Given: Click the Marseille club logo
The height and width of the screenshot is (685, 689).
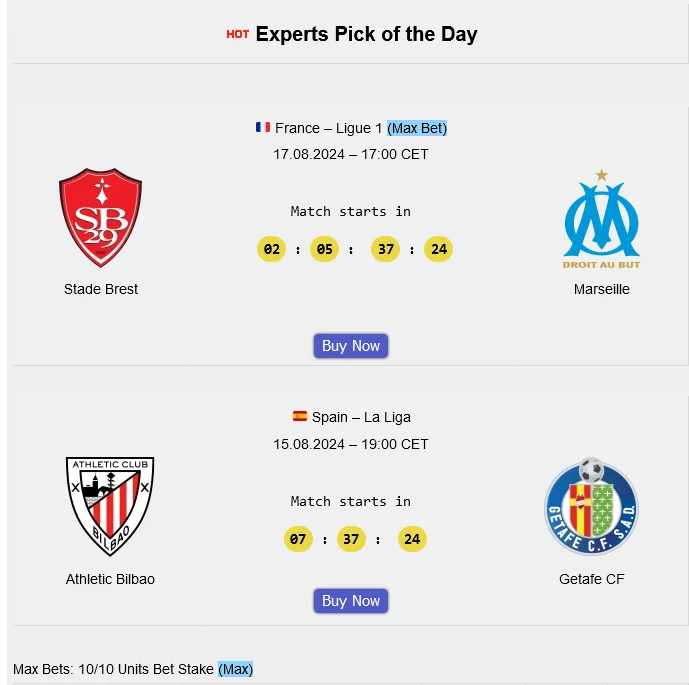Looking at the screenshot, I should tap(601, 218).
